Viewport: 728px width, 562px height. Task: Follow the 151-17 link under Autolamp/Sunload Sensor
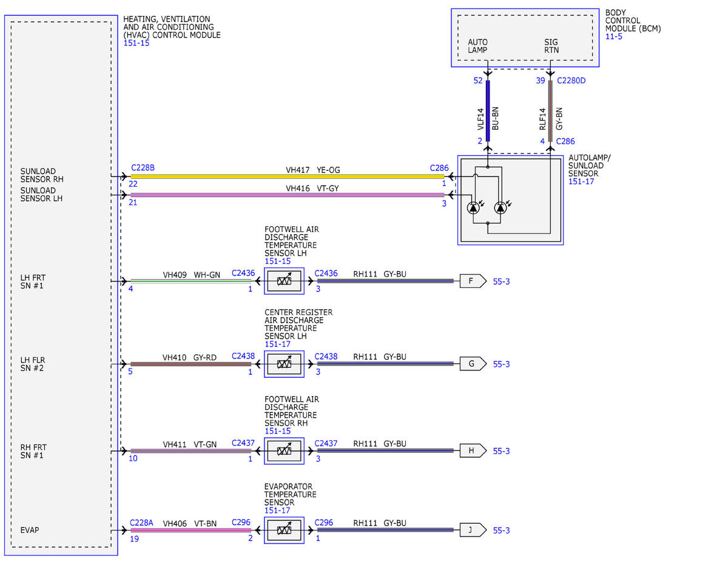582,182
